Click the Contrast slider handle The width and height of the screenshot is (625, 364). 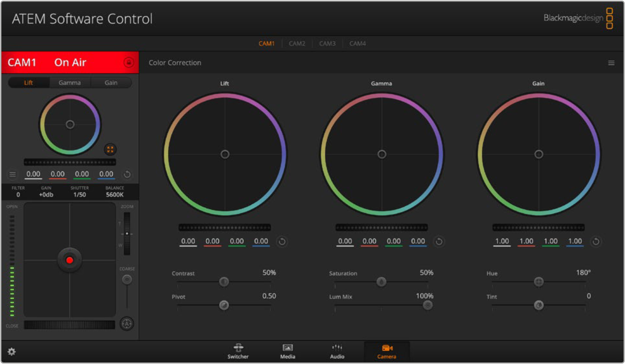[x=224, y=281]
